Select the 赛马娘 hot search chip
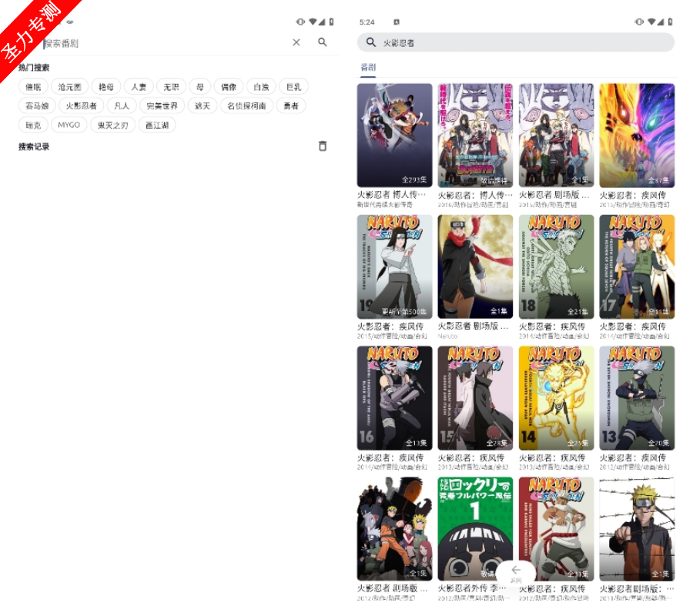This screenshot has width=693, height=616. [37, 106]
